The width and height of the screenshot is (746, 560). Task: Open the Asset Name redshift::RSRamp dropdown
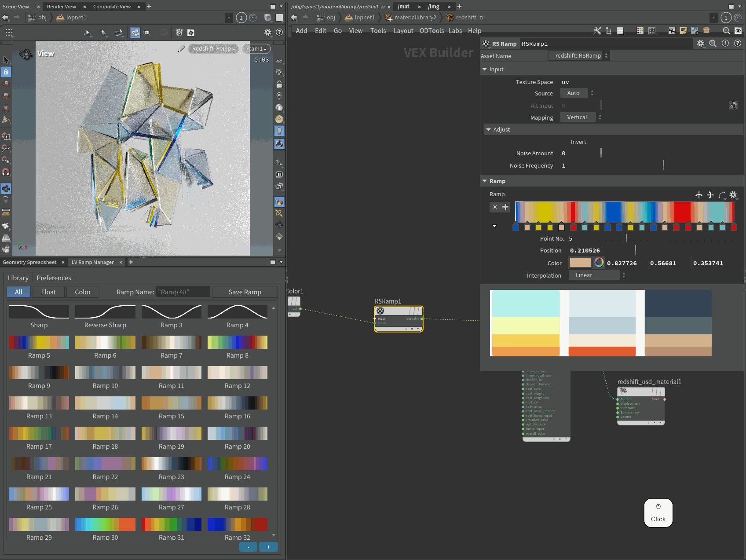(x=579, y=56)
